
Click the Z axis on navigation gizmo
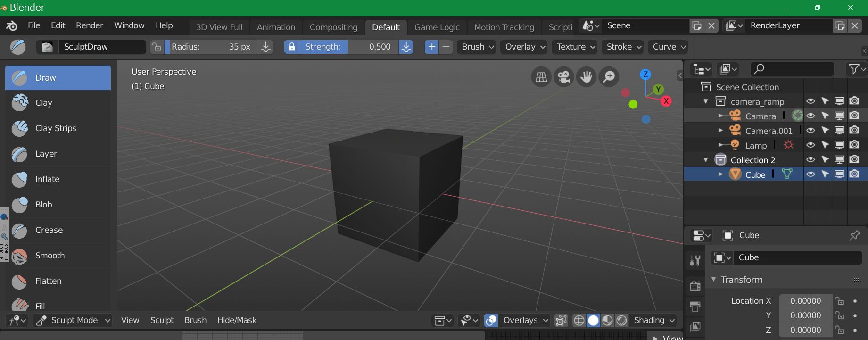click(645, 75)
